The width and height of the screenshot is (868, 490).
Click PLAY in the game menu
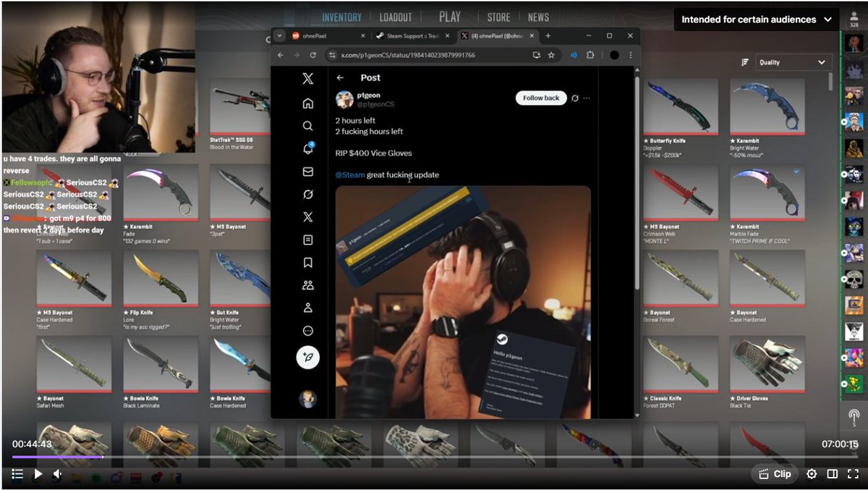(449, 17)
